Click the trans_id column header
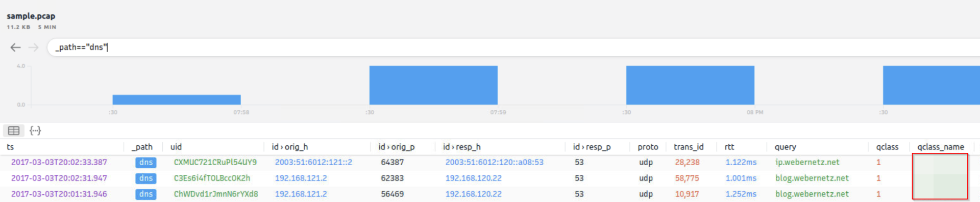Viewport: 980px width, 202px height. pyautogui.click(x=689, y=147)
